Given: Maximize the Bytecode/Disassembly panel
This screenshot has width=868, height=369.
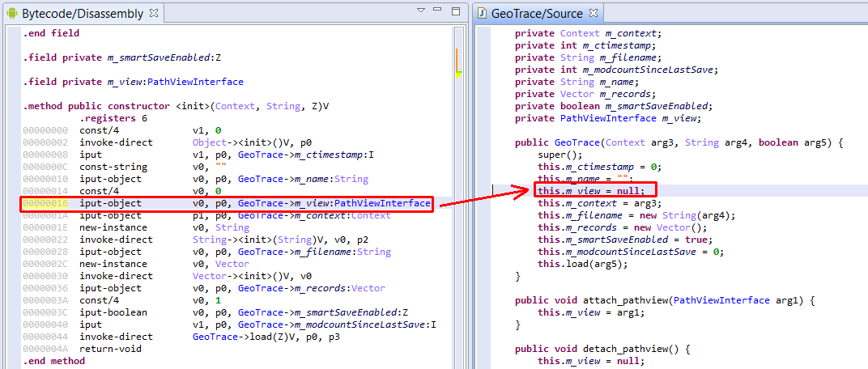Looking at the screenshot, I should [456, 11].
